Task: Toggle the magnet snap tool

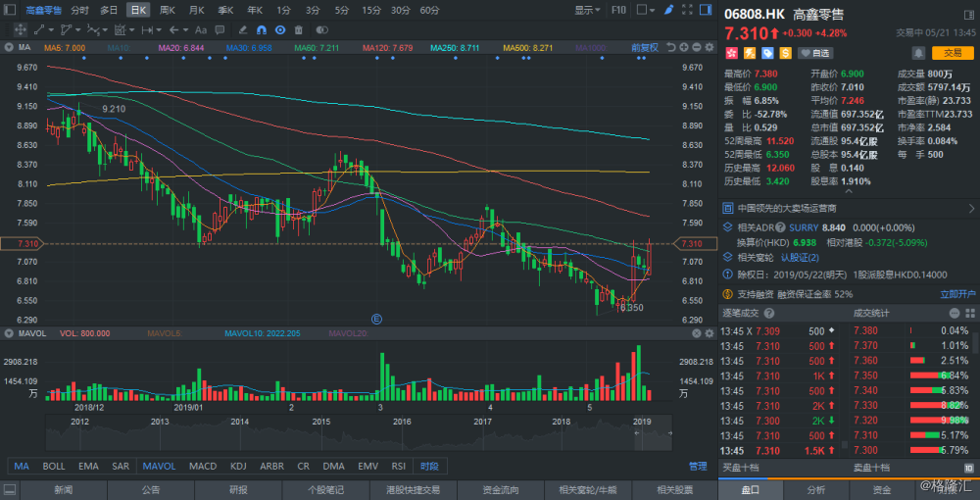Action: pos(262,29)
